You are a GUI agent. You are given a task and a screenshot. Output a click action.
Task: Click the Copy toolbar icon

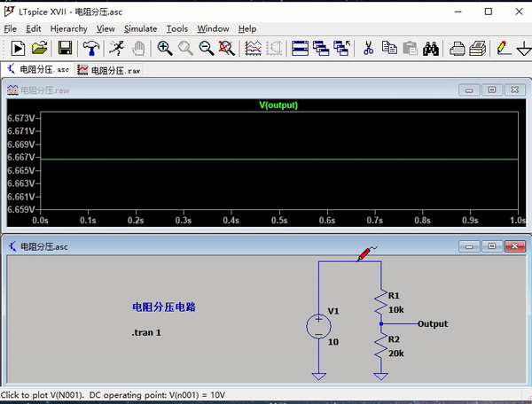point(389,49)
